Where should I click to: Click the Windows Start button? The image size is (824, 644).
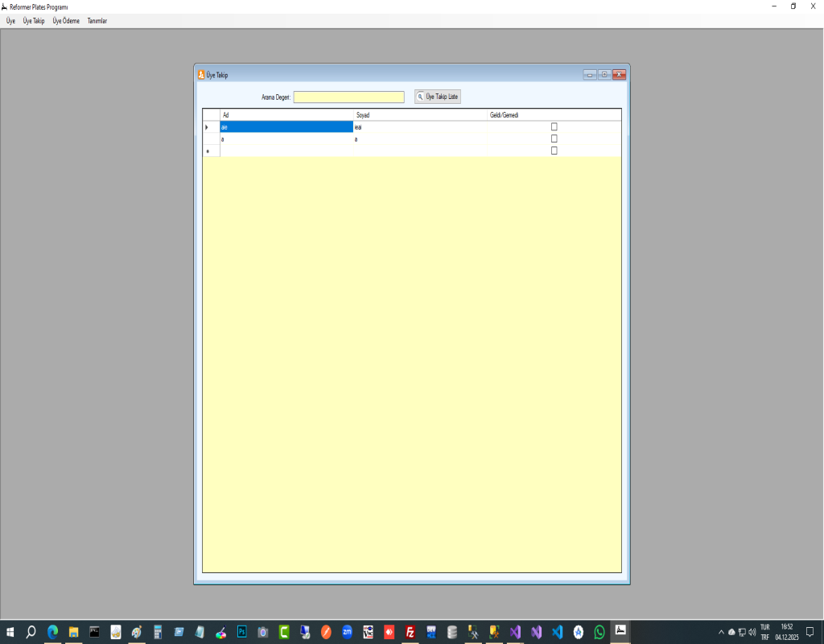pyautogui.click(x=10, y=632)
